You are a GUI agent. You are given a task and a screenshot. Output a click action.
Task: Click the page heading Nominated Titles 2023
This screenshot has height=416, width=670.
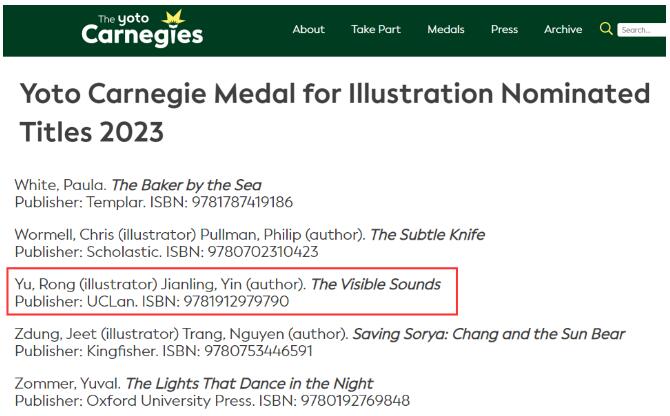tap(334, 112)
